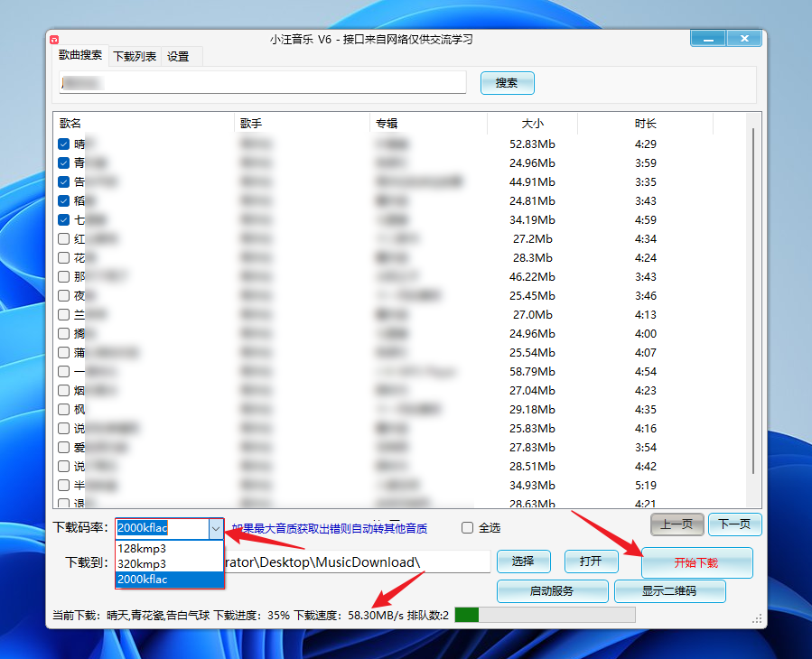Click the red app icon in title bar
Viewport: 812px width, 659px height.
click(54, 40)
